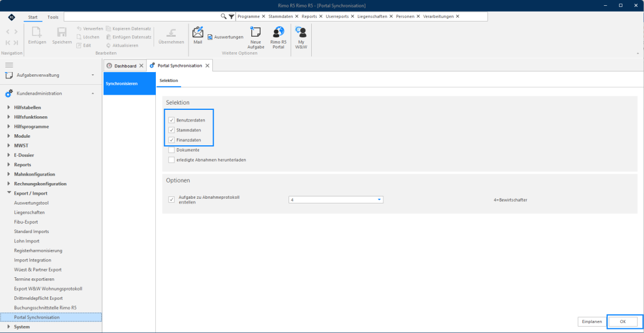Switch to the Dashboard tab

click(125, 66)
